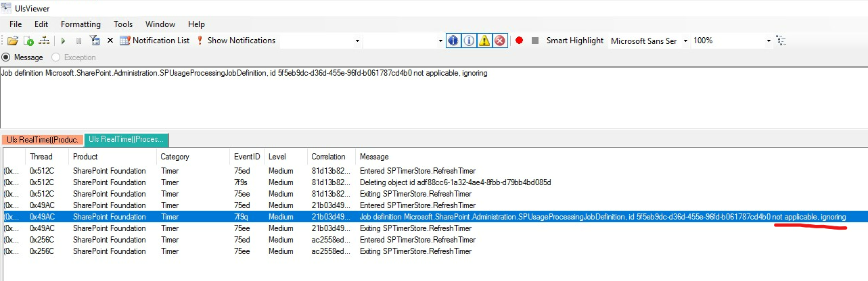
Task: Click the pause icon in toolbar
Action: 78,41
